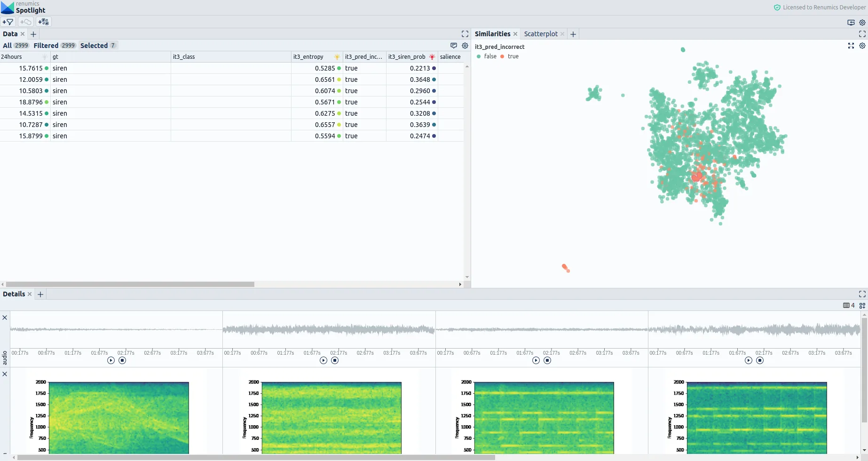Screen dimensions: 868x461
Task: Click the add filter funnel button
Action: tap(8, 22)
